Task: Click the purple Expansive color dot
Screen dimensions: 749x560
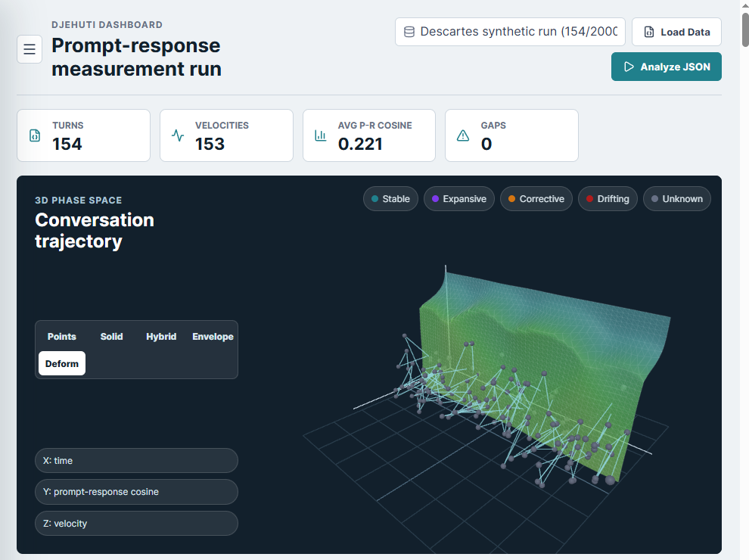Action: pos(435,199)
